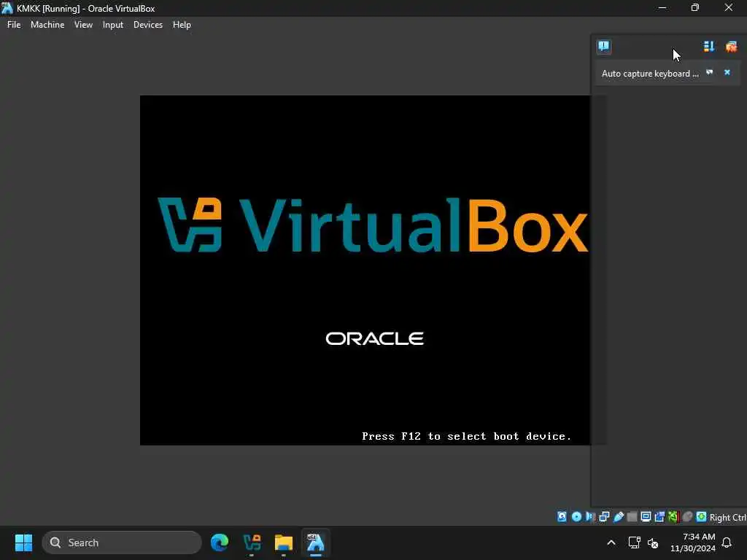
Task: Click the audio status indicator icon
Action: pyautogui.click(x=590, y=517)
